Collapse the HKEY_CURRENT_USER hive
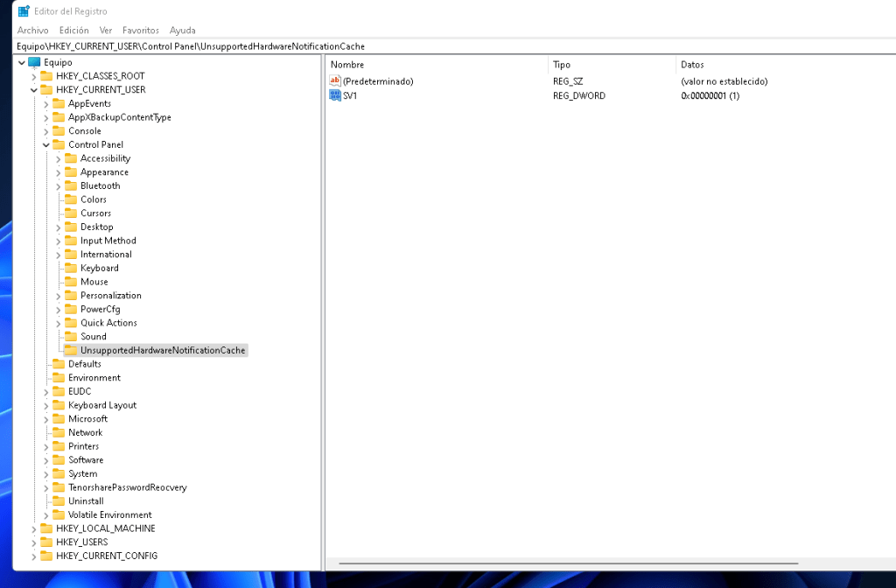Viewport: 896px width, 588px height. 34,90
